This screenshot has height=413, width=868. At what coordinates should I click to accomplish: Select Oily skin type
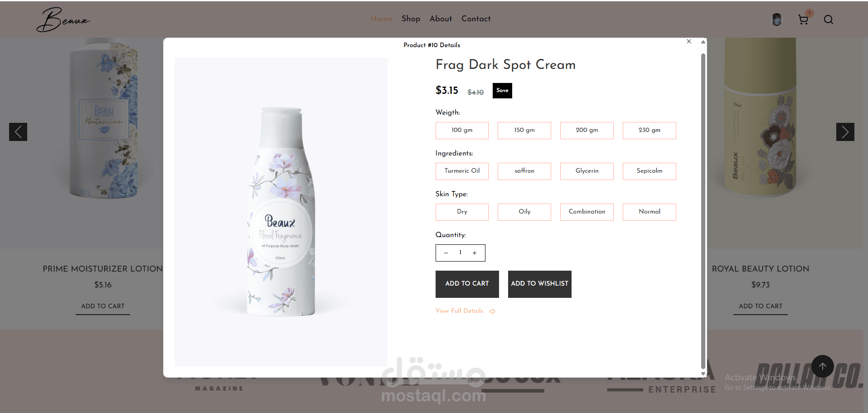coord(524,212)
